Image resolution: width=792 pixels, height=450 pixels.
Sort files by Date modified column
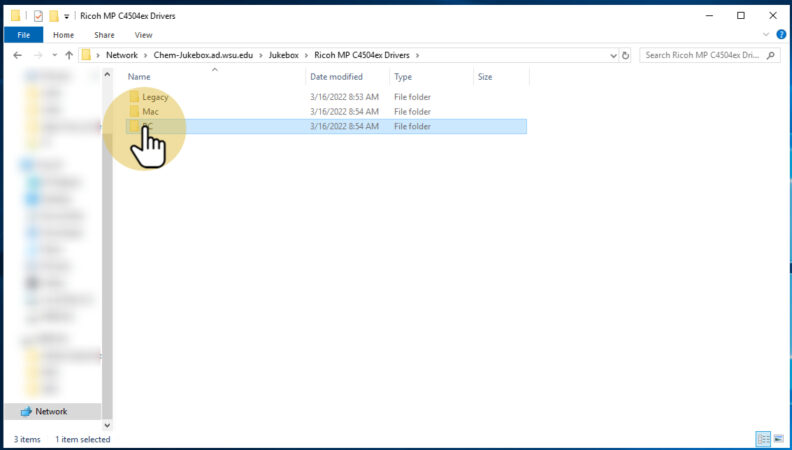(336, 77)
